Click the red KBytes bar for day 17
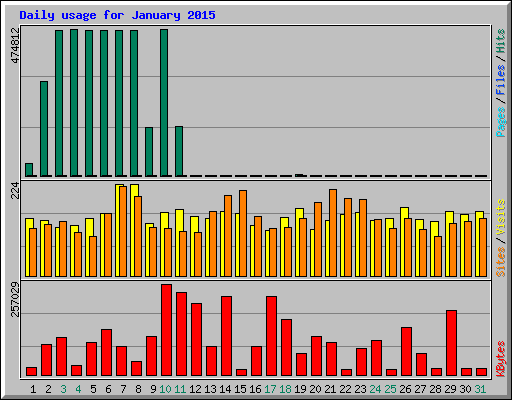This screenshot has width=512, height=400. pyautogui.click(x=272, y=336)
